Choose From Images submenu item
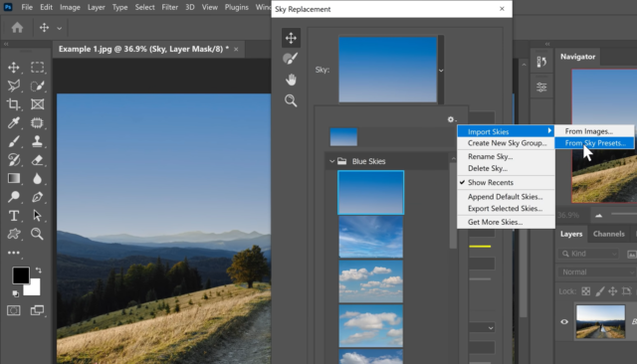The width and height of the screenshot is (637, 364). 595,131
